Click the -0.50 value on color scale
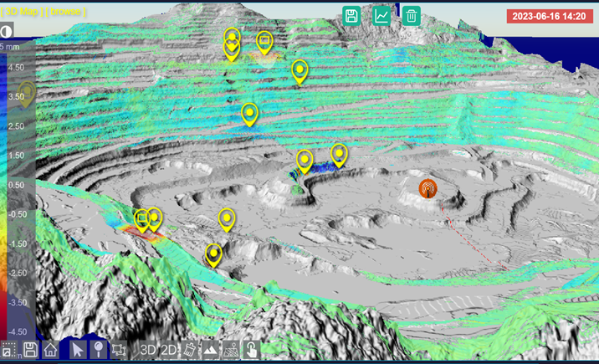 18,215
